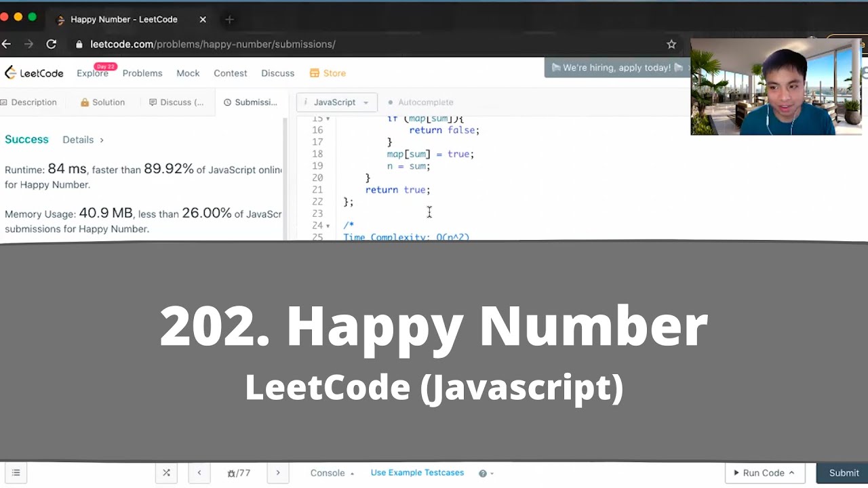Viewport: 868px width, 488px height.
Task: Click the info icon beside JavaScript
Action: (x=306, y=102)
